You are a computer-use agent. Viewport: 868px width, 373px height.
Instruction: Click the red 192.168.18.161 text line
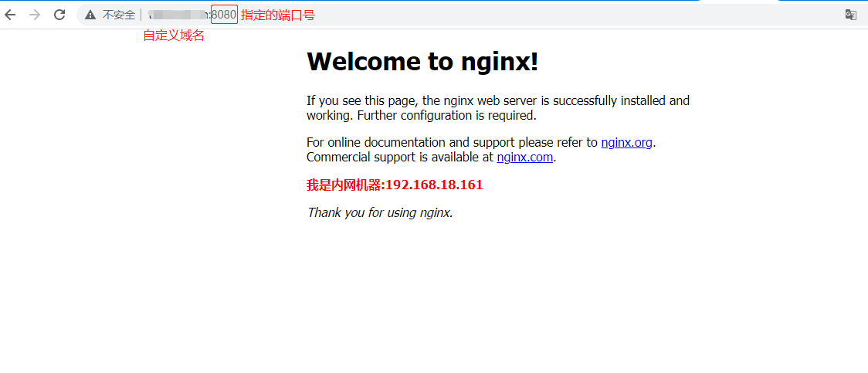[x=395, y=185]
